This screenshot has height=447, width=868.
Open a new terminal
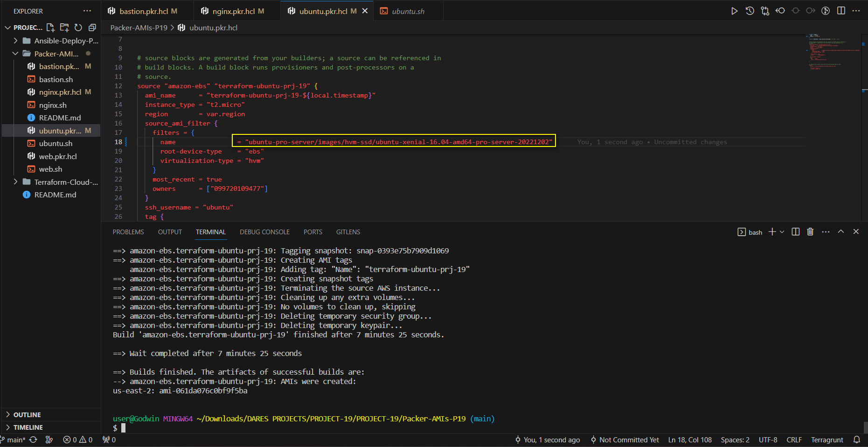coord(772,231)
